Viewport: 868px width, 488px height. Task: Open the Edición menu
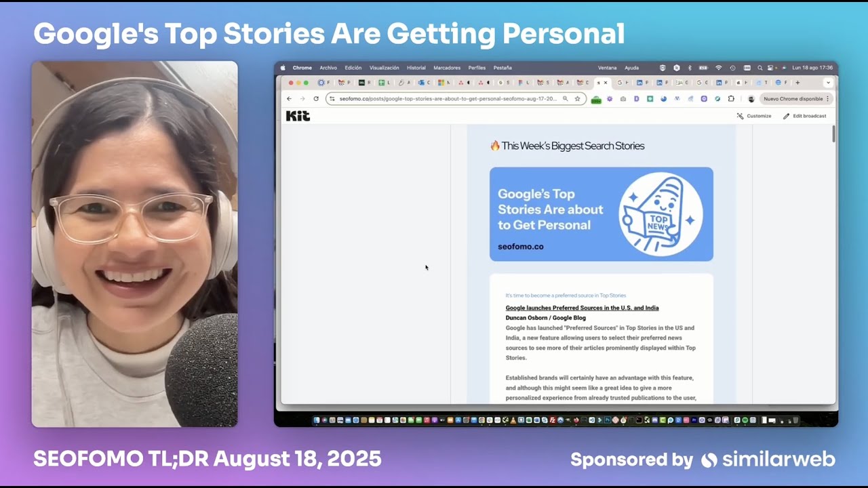[353, 68]
